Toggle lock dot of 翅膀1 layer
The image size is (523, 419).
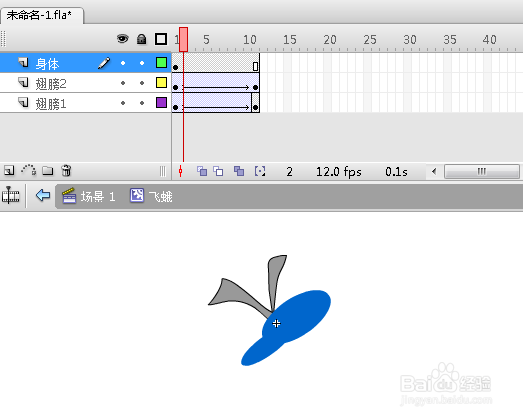click(142, 103)
